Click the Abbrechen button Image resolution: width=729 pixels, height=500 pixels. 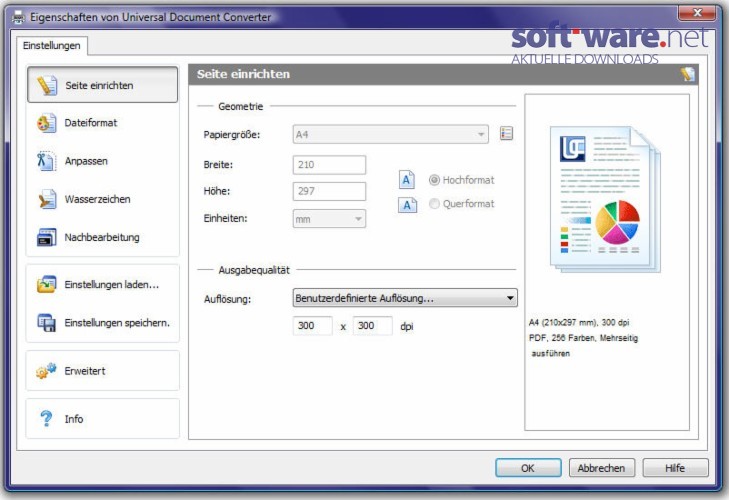[x=602, y=468]
